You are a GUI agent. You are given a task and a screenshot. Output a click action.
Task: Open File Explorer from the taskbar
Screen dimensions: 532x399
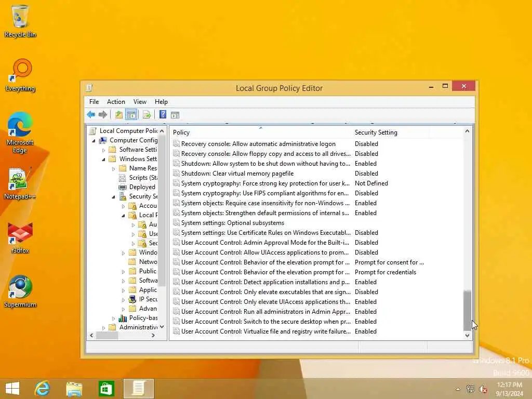[x=74, y=389]
